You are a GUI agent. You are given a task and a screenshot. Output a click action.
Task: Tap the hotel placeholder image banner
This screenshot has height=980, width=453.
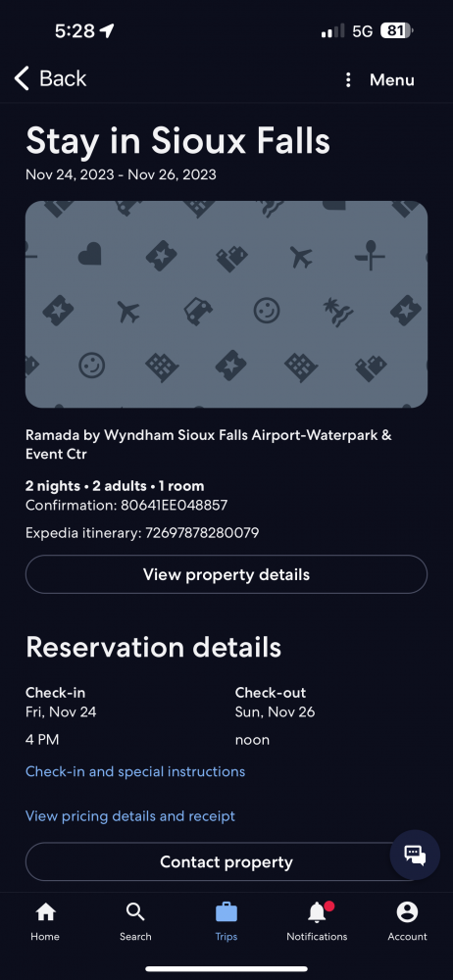(226, 305)
